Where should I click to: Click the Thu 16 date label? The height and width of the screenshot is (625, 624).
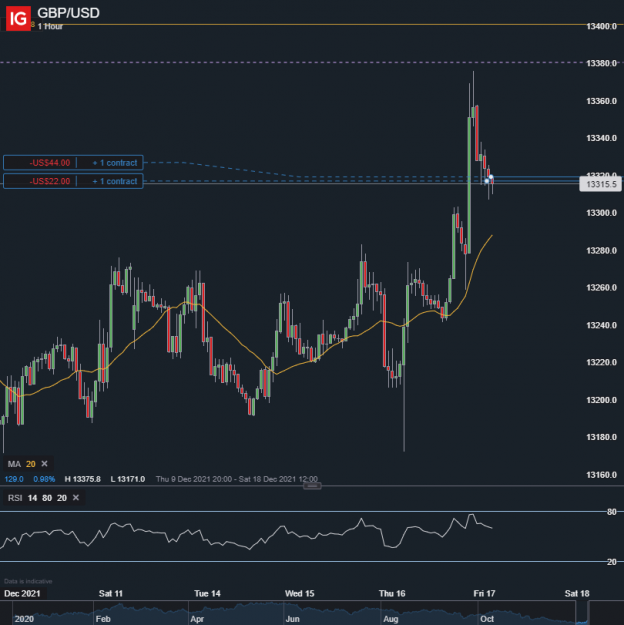point(392,594)
